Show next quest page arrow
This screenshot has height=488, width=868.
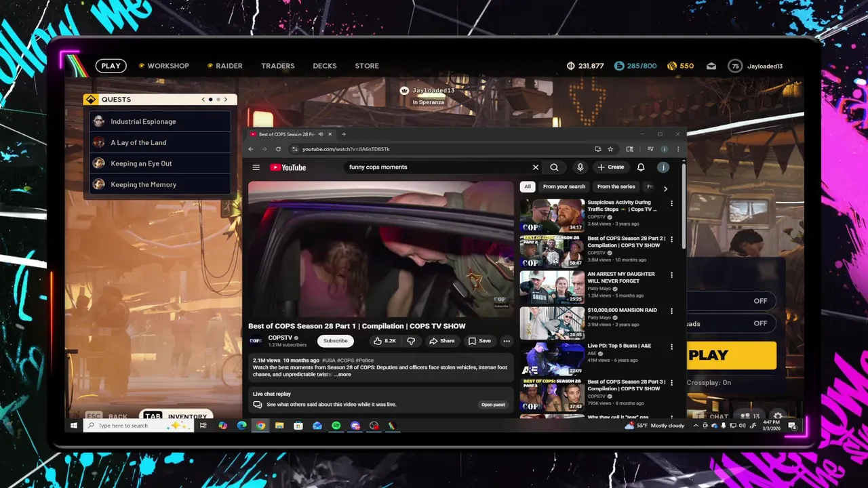click(226, 100)
